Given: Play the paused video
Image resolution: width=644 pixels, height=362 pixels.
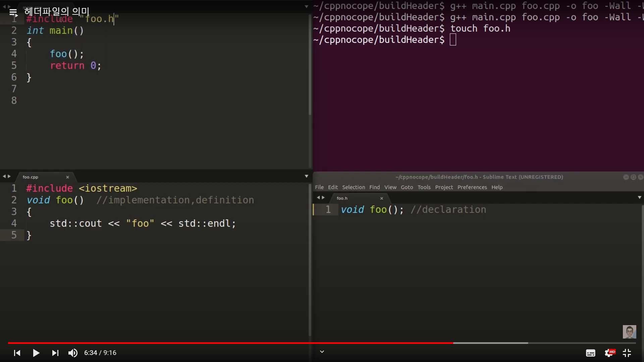Looking at the screenshot, I should coord(36,353).
